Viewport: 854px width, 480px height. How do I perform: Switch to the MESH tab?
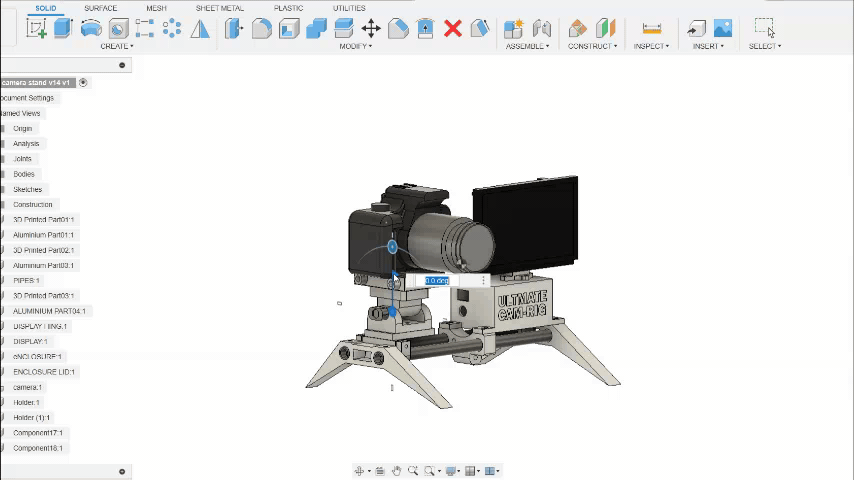pos(156,8)
